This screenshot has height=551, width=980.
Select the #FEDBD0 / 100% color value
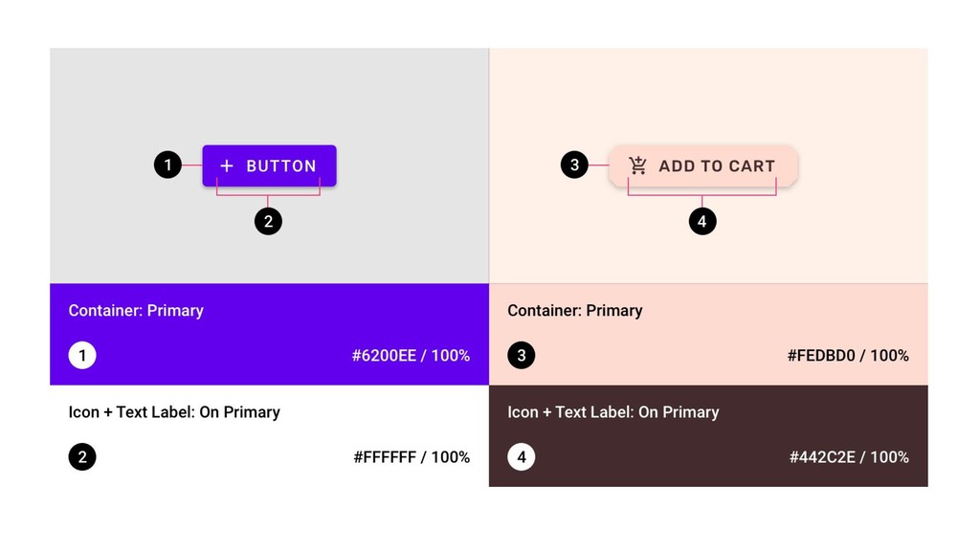848,356
